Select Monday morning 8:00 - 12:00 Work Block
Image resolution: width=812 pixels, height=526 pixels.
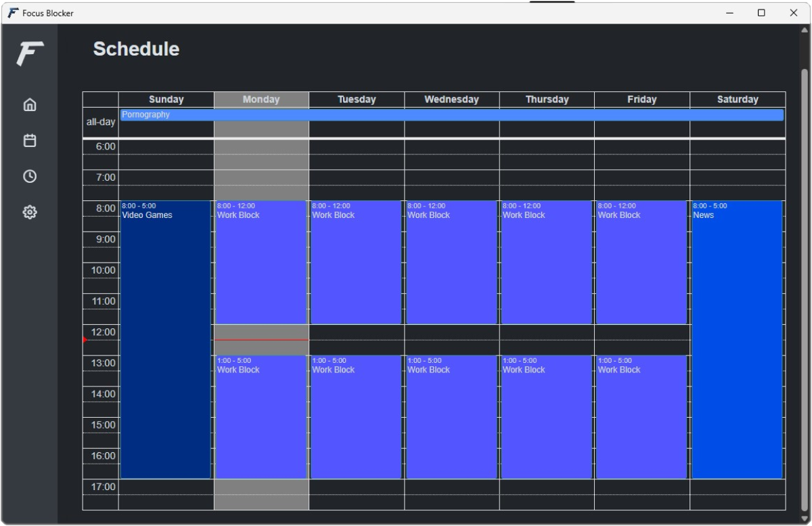pyautogui.click(x=261, y=264)
